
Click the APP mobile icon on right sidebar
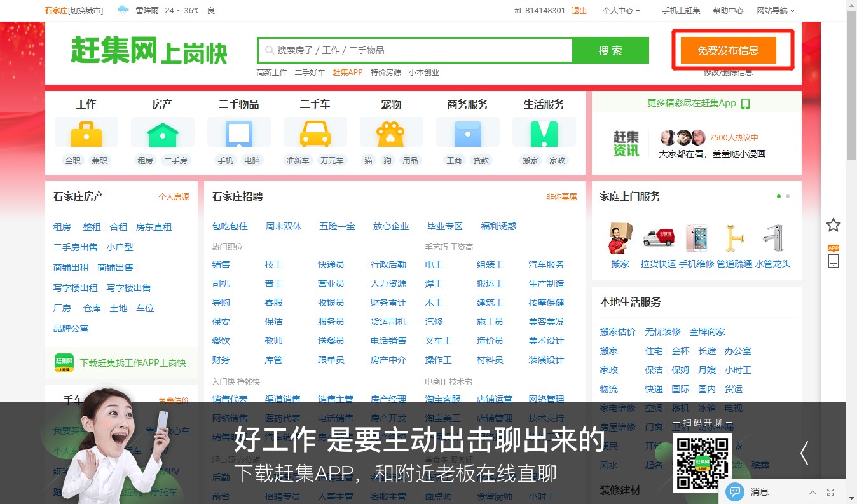(833, 257)
